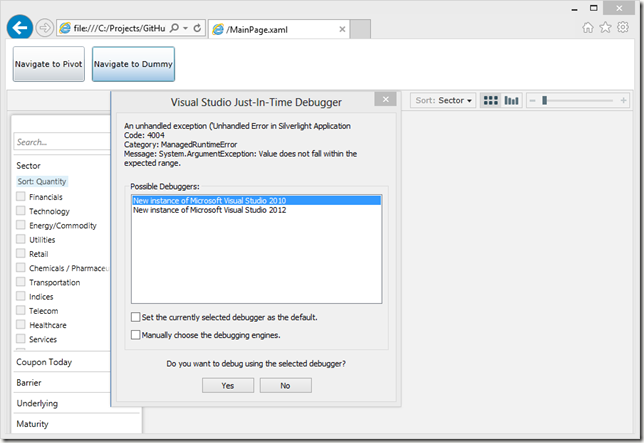Viewport: 644px width, 443px height.
Task: Click Yes to debug
Action: [x=228, y=386]
